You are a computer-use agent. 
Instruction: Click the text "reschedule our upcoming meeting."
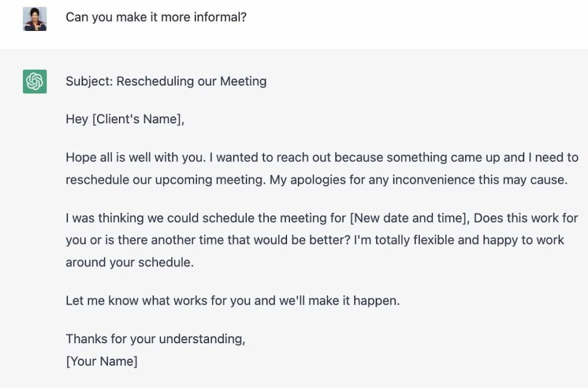(166, 180)
